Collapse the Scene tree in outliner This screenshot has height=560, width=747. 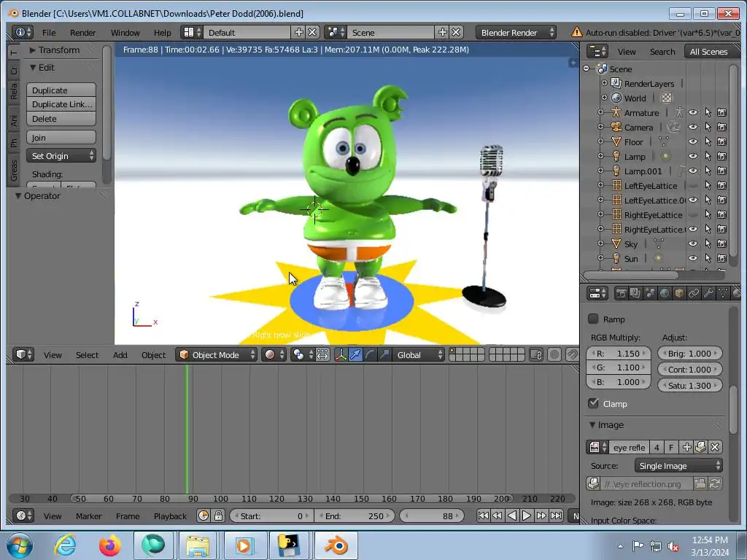[587, 69]
